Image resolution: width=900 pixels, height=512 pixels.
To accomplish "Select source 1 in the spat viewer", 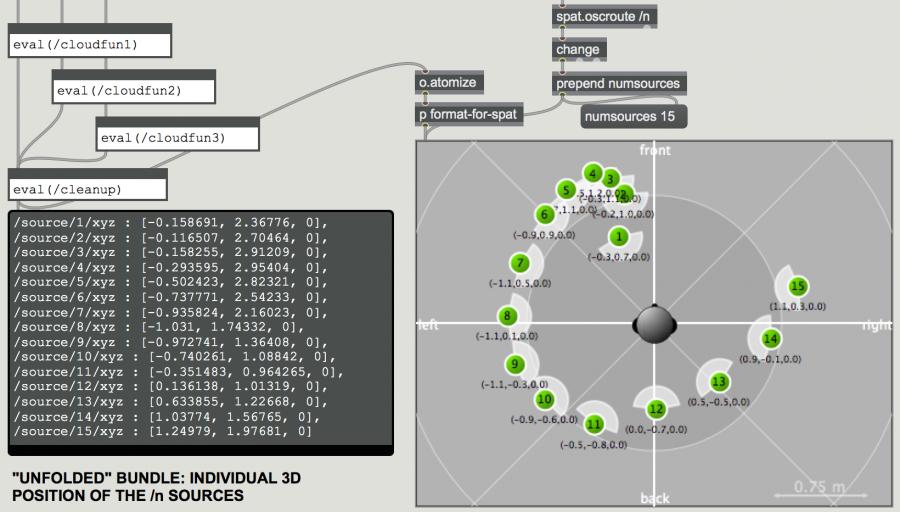I will click(x=619, y=237).
